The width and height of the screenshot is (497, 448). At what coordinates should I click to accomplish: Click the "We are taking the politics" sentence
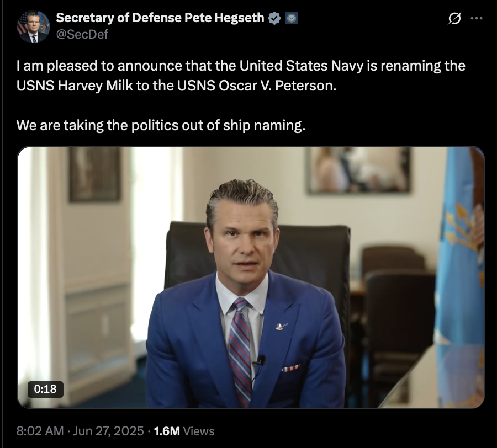pyautogui.click(x=161, y=125)
